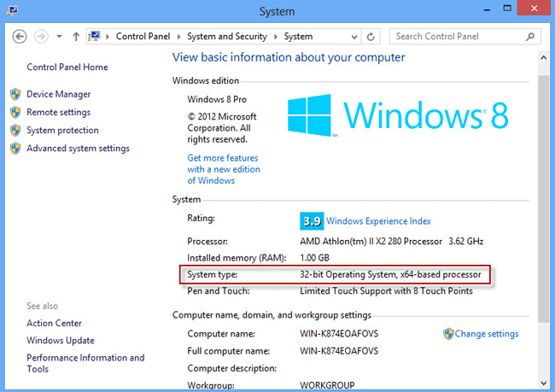Click Change settings link
Screen dimensions: 555x392
pyautogui.click(x=487, y=334)
